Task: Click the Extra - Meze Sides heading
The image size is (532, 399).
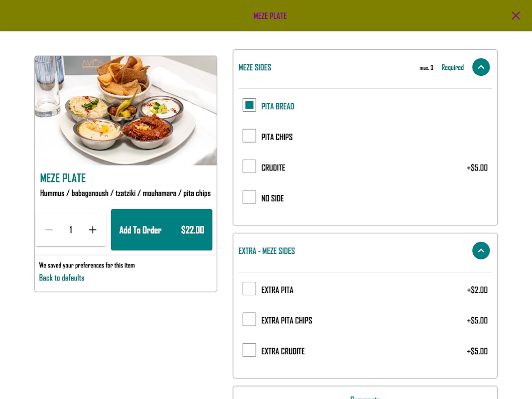Action: coord(266,251)
